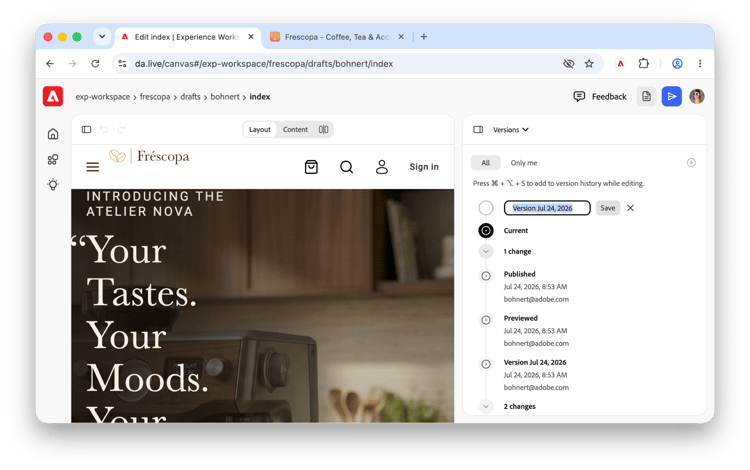The height and width of the screenshot is (470, 750).
Task: Open the browser extensions puzzle icon
Action: click(x=644, y=64)
